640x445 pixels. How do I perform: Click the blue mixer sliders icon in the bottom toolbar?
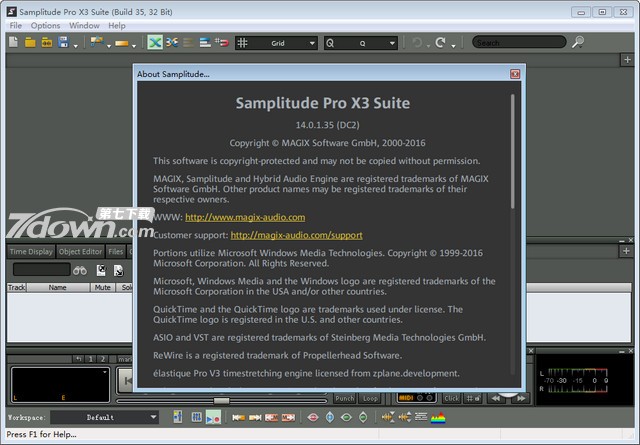coord(196,417)
